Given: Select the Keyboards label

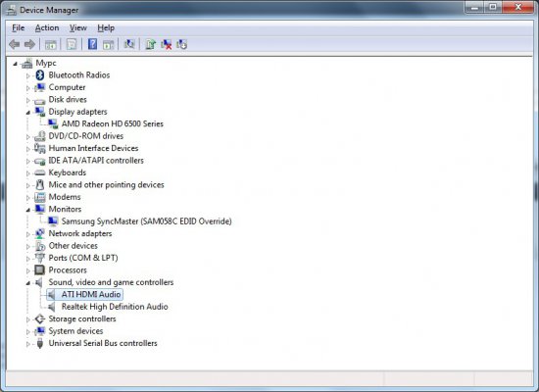Looking at the screenshot, I should (x=68, y=172).
